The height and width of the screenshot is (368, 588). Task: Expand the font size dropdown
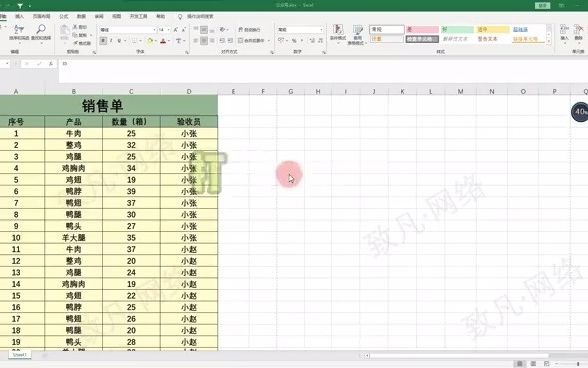coord(168,30)
